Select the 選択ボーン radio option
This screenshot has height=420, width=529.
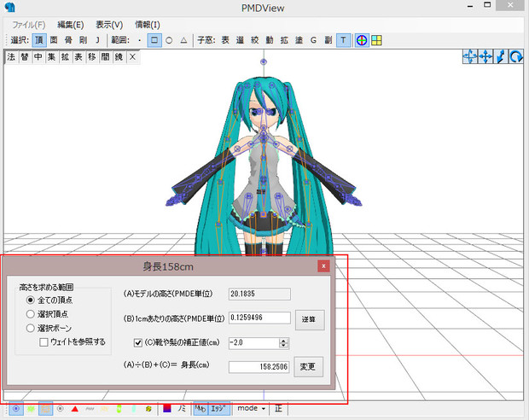[49, 328]
